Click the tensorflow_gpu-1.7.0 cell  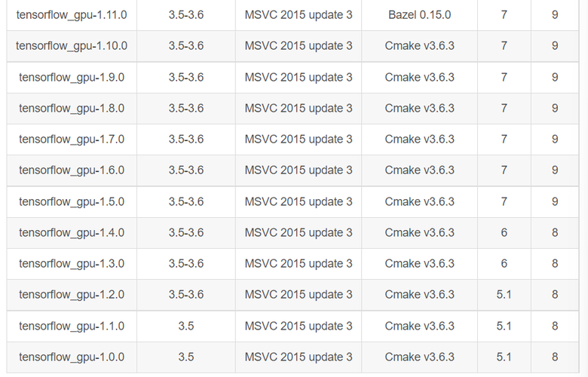pyautogui.click(x=72, y=139)
